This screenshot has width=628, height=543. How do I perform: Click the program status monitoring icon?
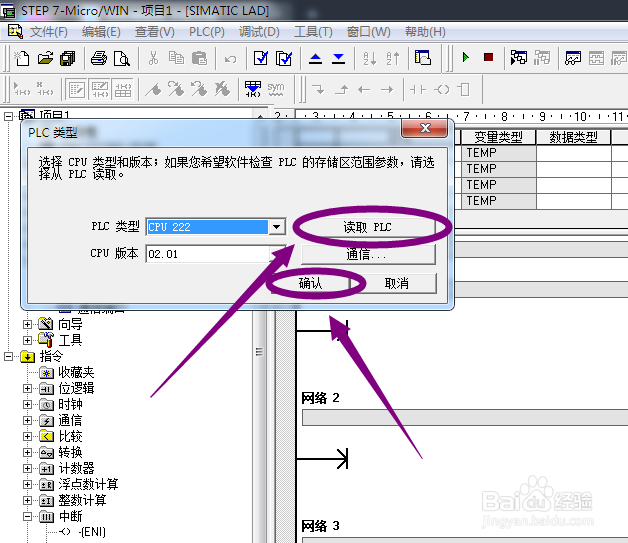[x=519, y=58]
